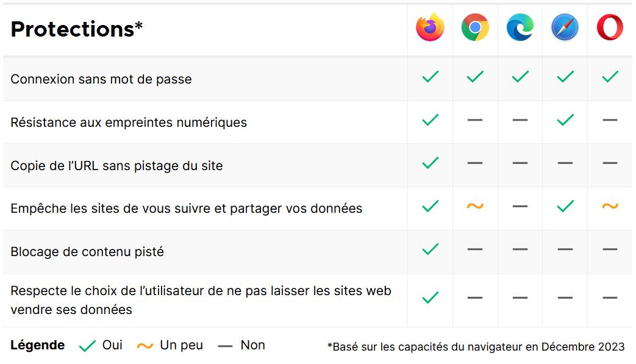This screenshot has width=636, height=364.
Task: Click the Blocage de contenu pisté label
Action: pyautogui.click(x=87, y=252)
